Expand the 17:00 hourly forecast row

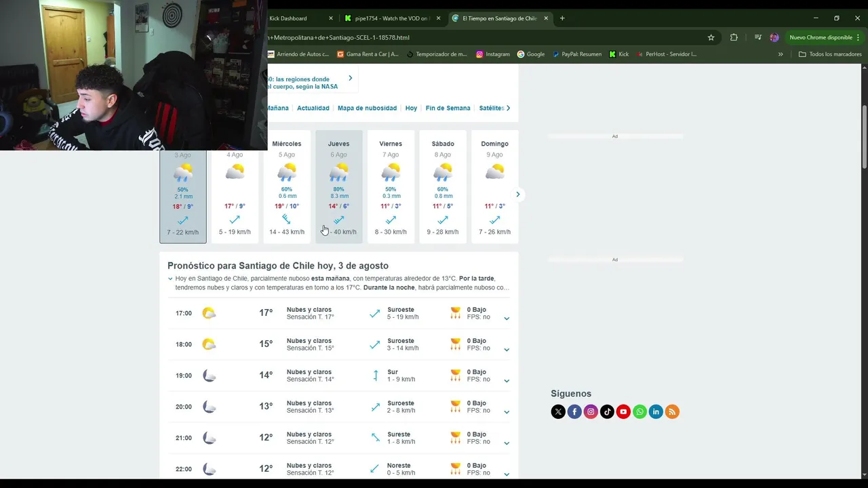click(x=507, y=318)
